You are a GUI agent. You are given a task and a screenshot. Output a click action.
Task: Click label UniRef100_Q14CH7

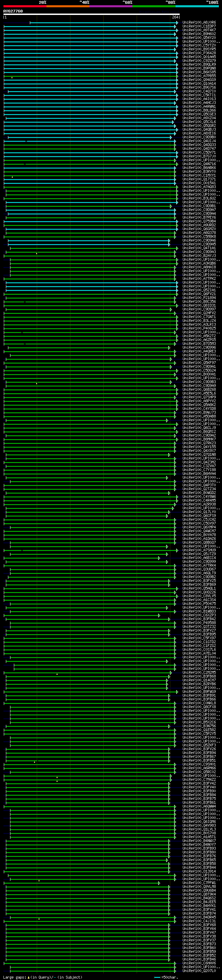coord(199,680)
